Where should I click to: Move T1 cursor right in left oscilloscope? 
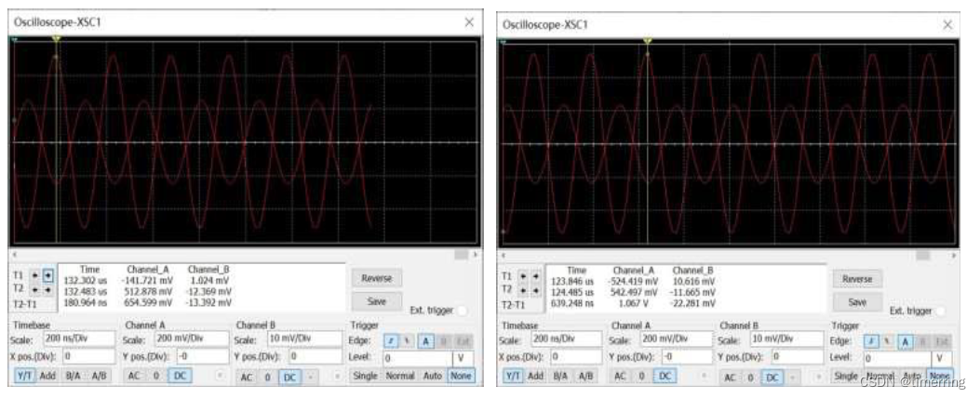[47, 275]
